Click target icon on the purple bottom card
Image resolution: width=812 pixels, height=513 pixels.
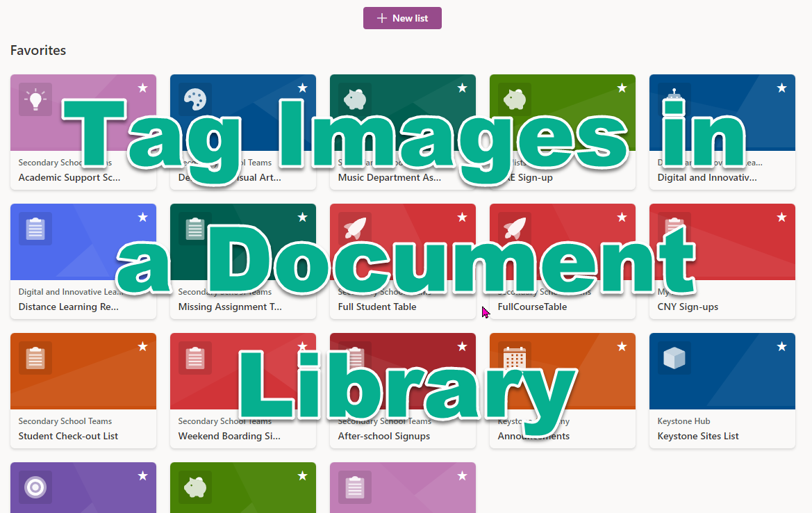click(x=35, y=487)
